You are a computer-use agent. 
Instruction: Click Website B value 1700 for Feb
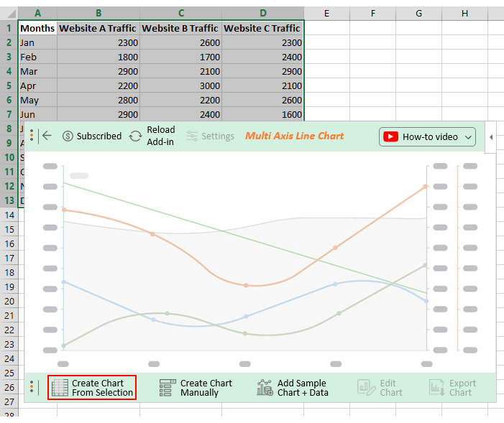[x=181, y=57]
